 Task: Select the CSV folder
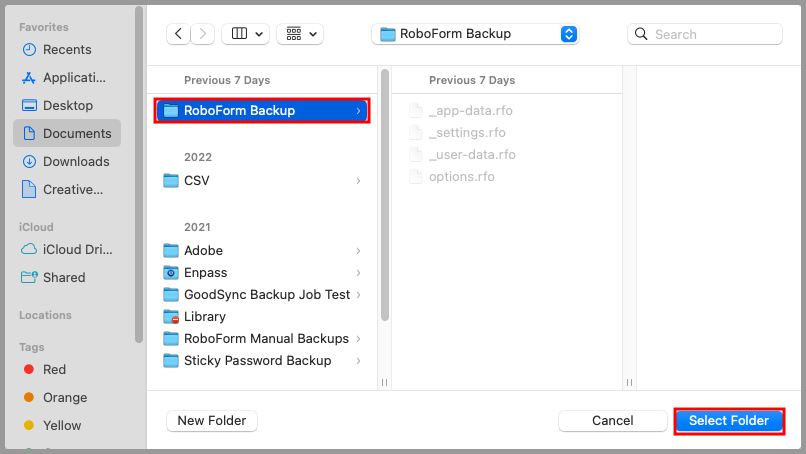tap(262, 180)
